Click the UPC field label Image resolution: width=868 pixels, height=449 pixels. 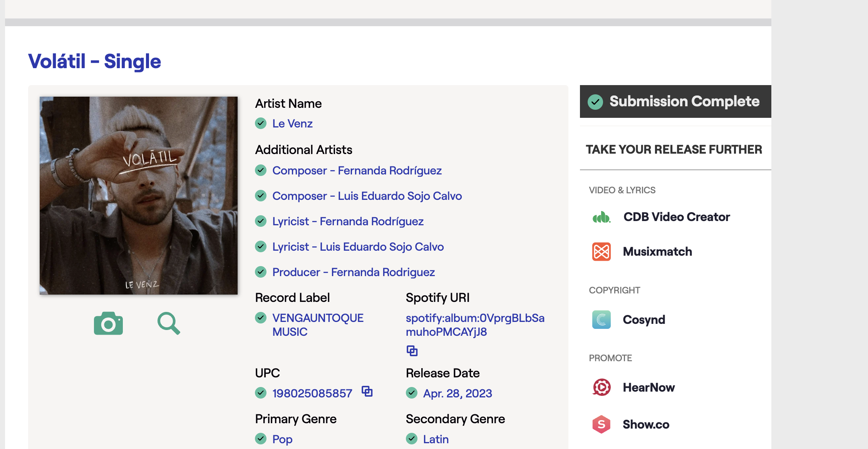[267, 373]
